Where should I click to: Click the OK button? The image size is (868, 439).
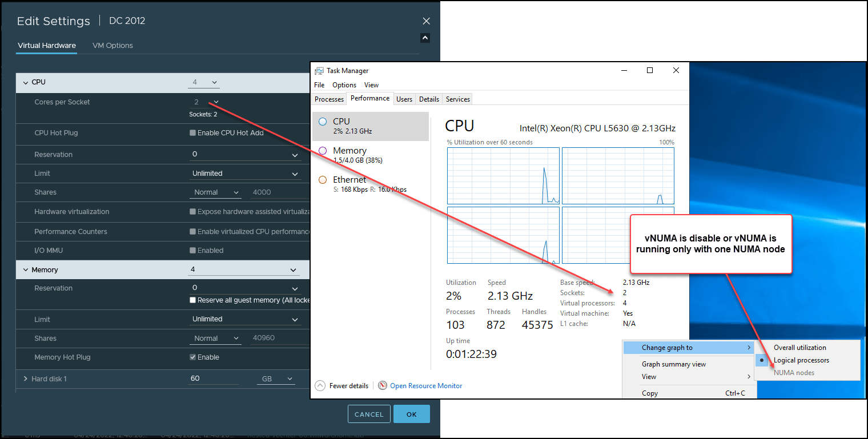tap(412, 414)
